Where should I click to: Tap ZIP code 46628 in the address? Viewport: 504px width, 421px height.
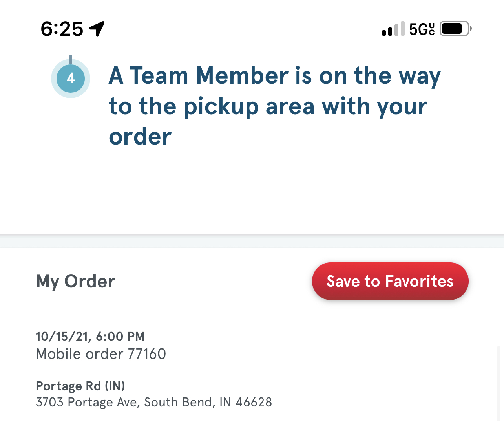[254, 403]
